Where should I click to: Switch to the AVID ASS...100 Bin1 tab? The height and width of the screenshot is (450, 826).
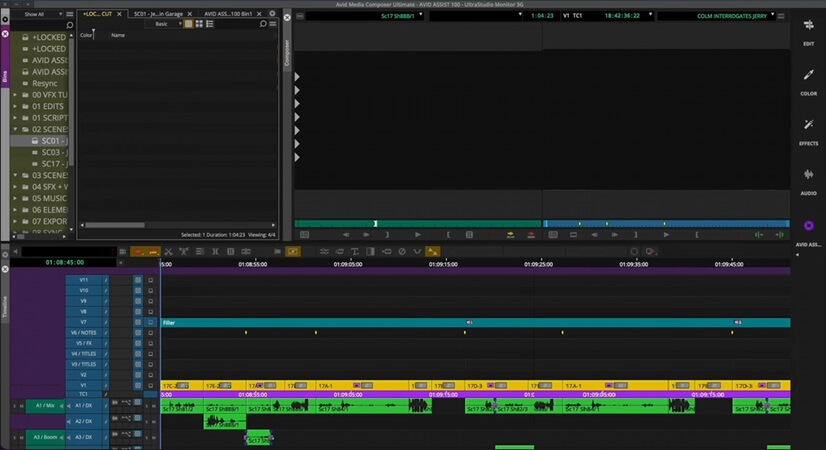[228, 14]
